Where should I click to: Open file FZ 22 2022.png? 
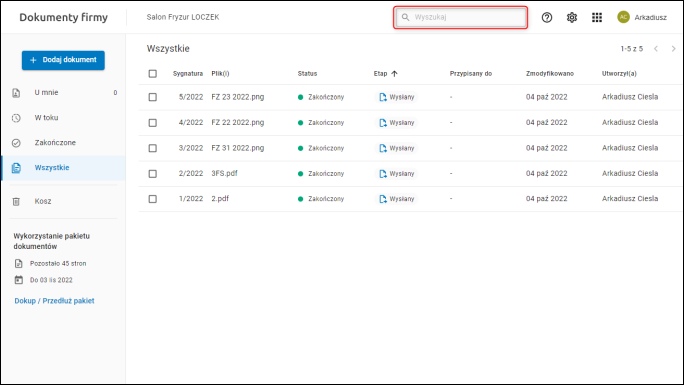coord(238,123)
